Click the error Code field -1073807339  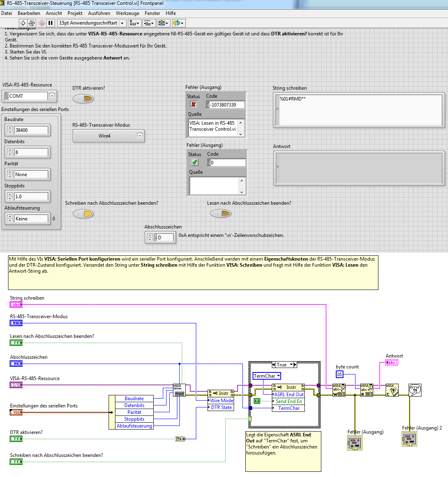coord(226,105)
